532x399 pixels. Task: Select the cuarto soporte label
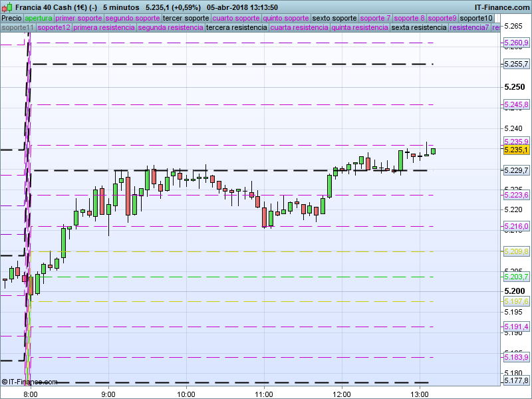tap(236, 19)
